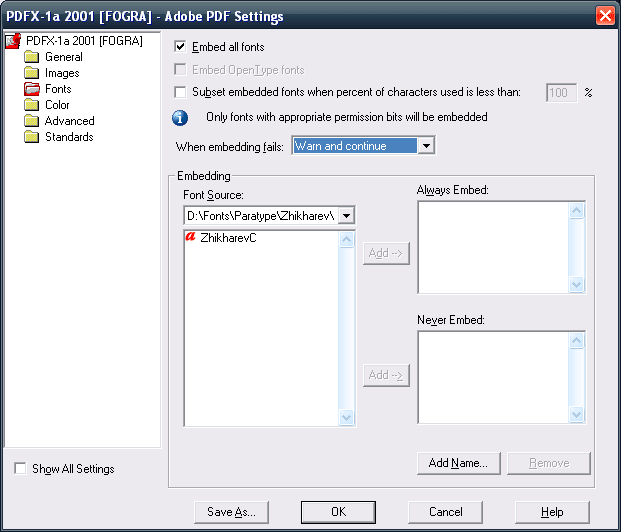Screen dimensions: 621x532
Task: Select the Advanced folder icon
Action: [x=32, y=121]
